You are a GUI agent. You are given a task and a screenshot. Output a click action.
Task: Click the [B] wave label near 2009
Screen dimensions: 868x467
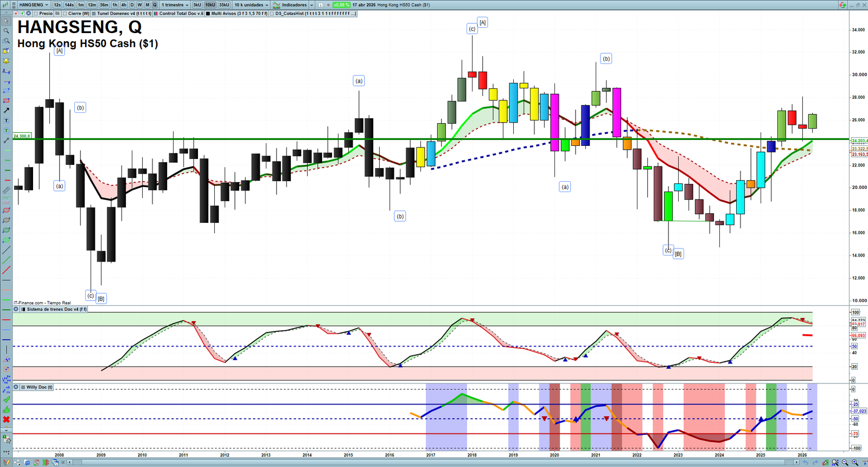101,299
